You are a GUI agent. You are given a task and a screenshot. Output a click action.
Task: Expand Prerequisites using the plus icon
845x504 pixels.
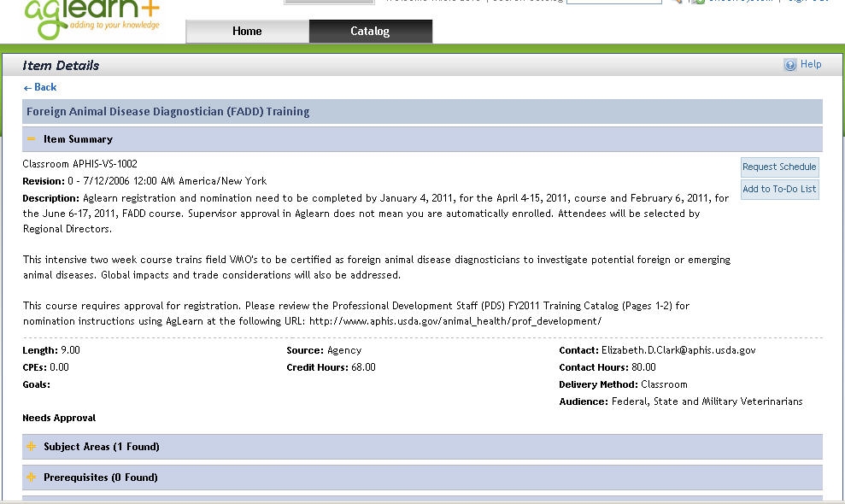pos(32,478)
